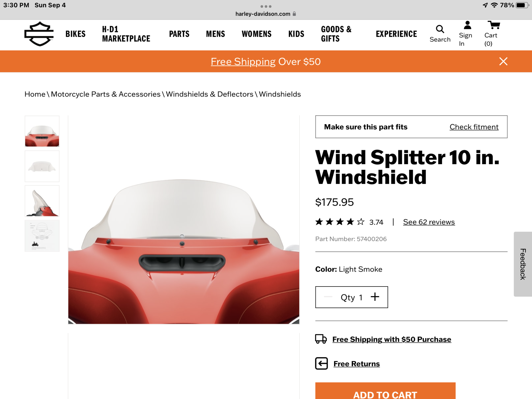Image resolution: width=532 pixels, height=399 pixels.
Task: Open the PARTS menu
Action: click(179, 34)
